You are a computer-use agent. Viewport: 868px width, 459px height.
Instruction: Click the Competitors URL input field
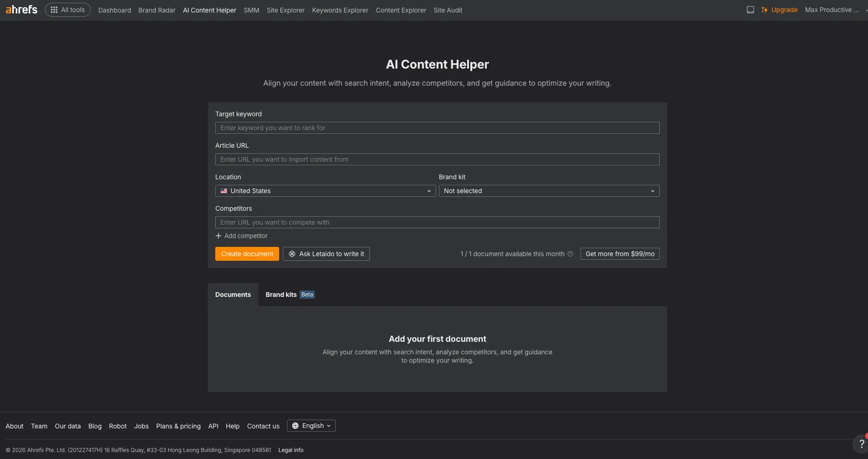click(437, 222)
